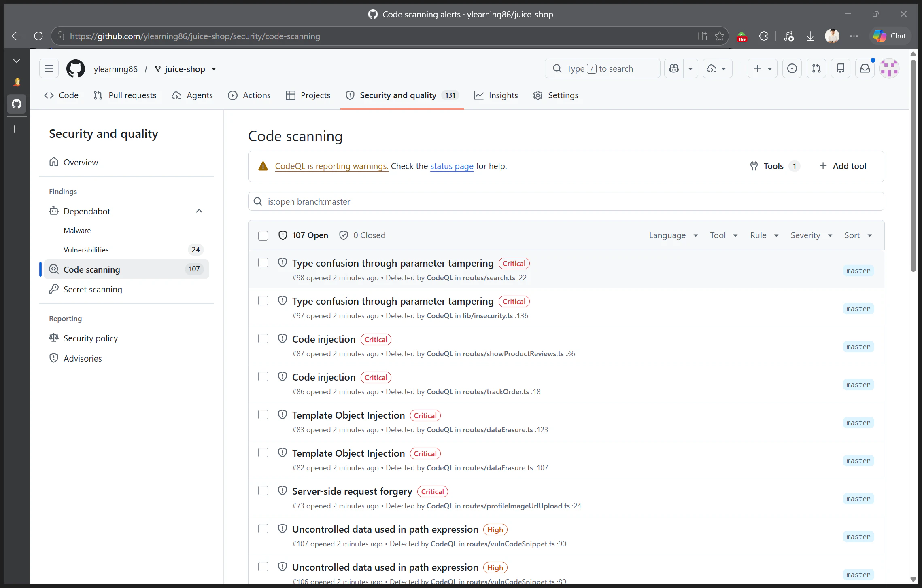Click the CodeQL warning triangle icon
The height and width of the screenshot is (588, 922).
(263, 166)
